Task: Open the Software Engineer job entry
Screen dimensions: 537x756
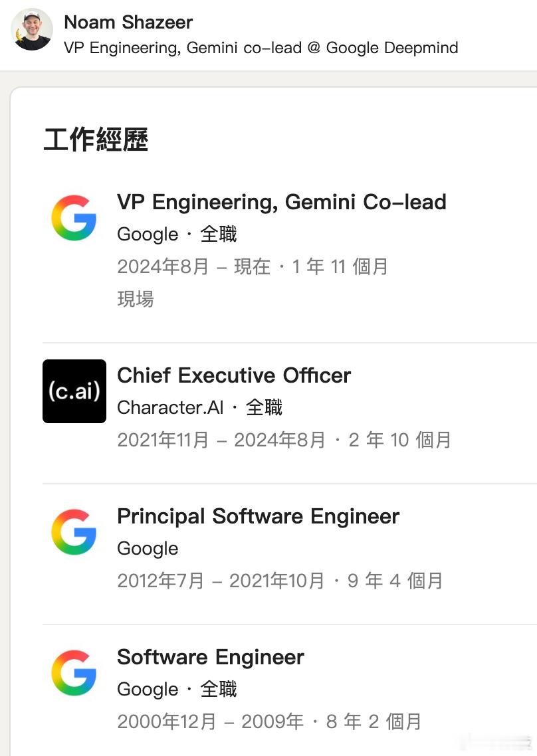Action: [211, 657]
